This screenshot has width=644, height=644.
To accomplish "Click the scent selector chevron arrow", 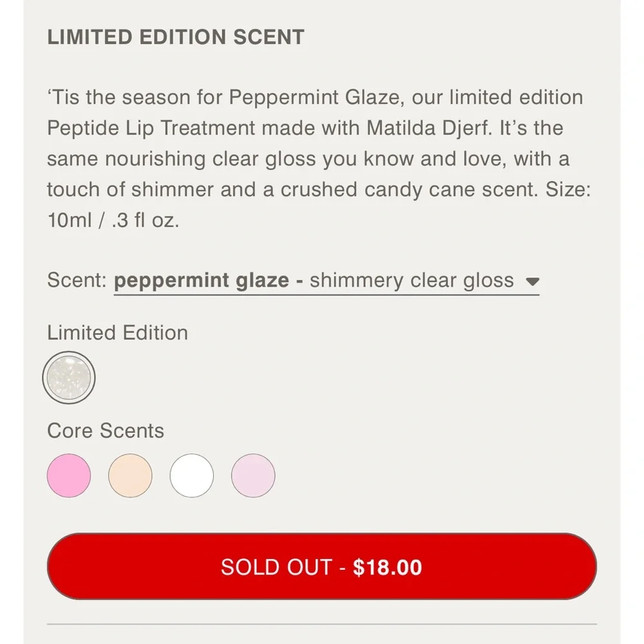I will click(x=533, y=281).
